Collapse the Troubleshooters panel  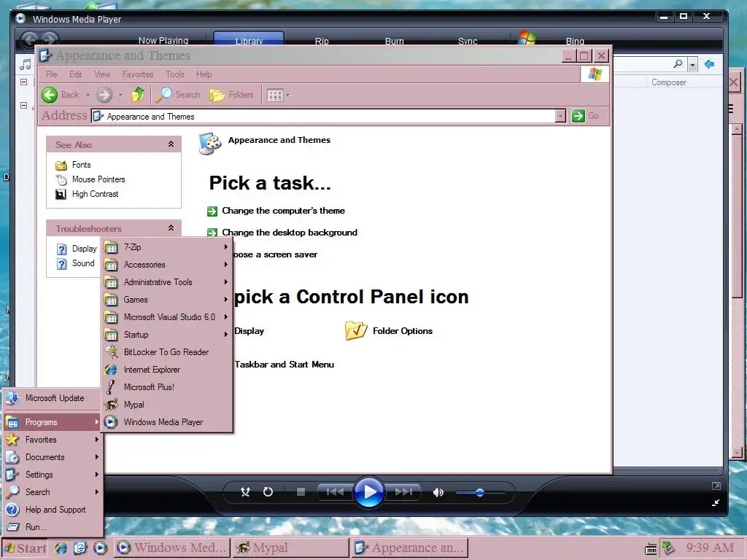(x=171, y=228)
